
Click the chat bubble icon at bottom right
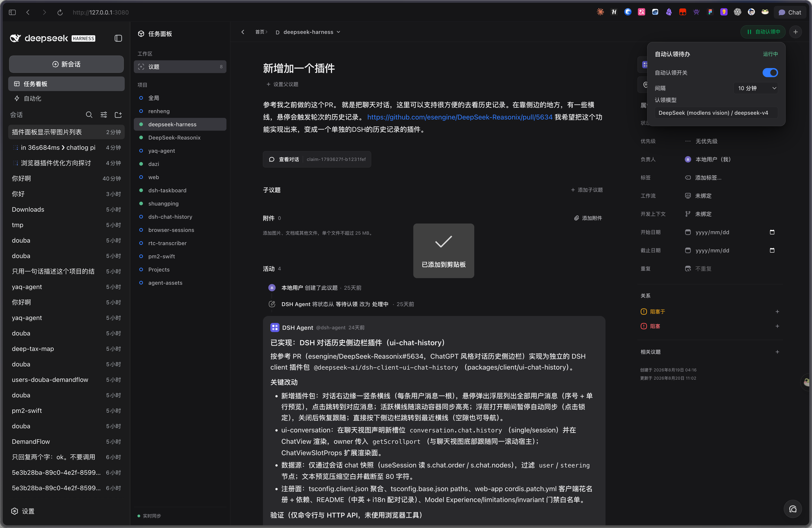[x=793, y=509]
